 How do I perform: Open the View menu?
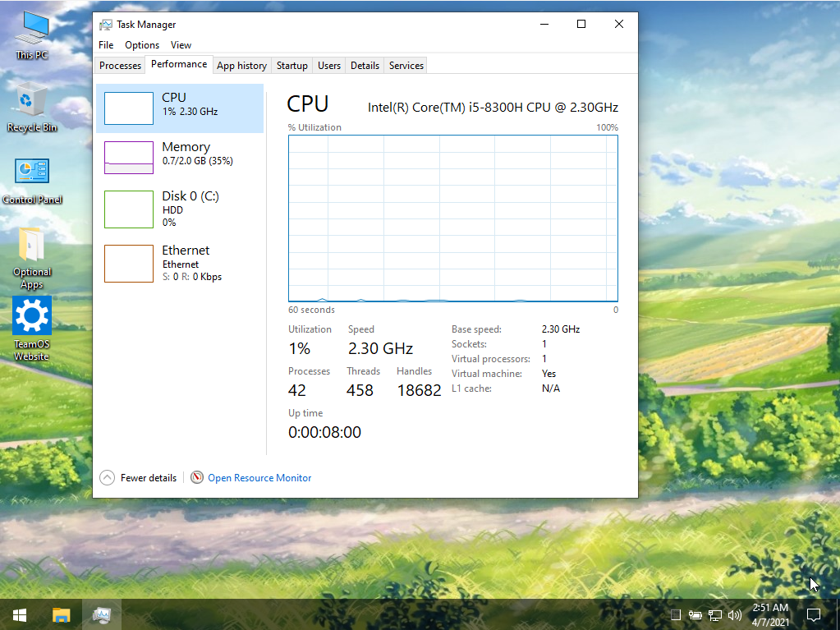[181, 45]
